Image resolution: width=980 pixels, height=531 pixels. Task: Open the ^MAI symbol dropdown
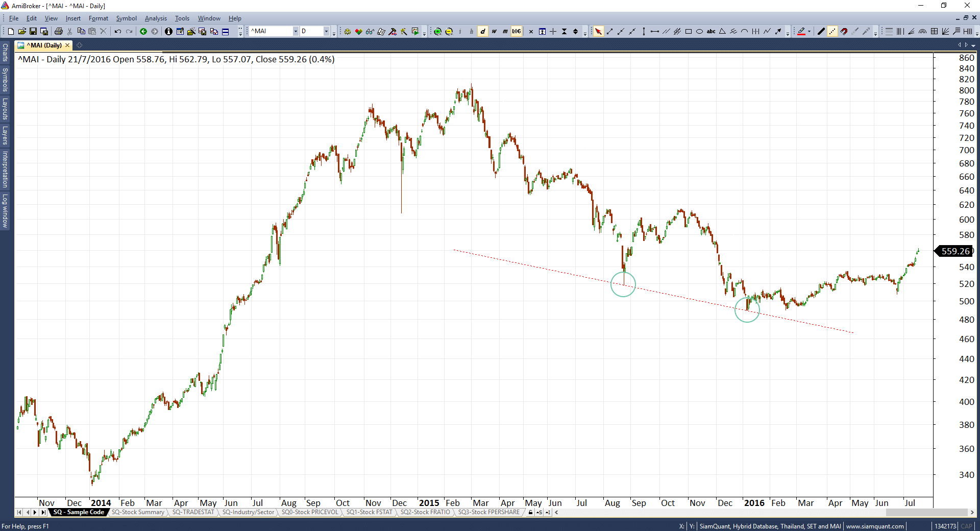click(295, 32)
